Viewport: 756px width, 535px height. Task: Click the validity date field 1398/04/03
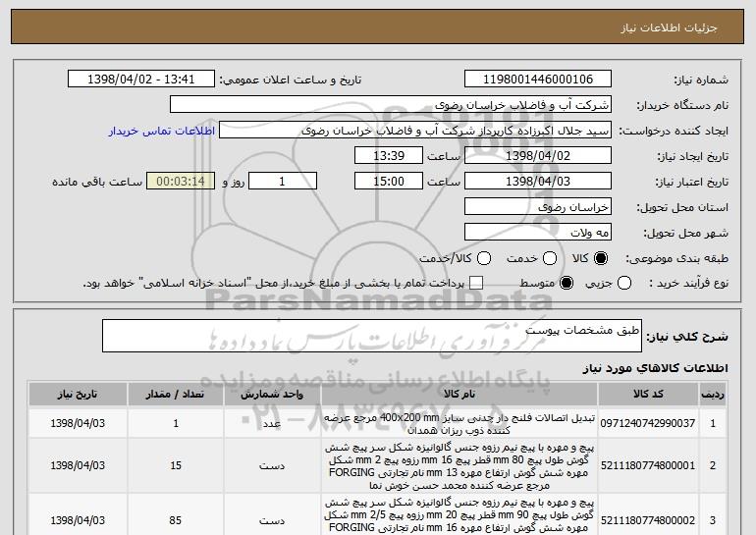click(538, 182)
